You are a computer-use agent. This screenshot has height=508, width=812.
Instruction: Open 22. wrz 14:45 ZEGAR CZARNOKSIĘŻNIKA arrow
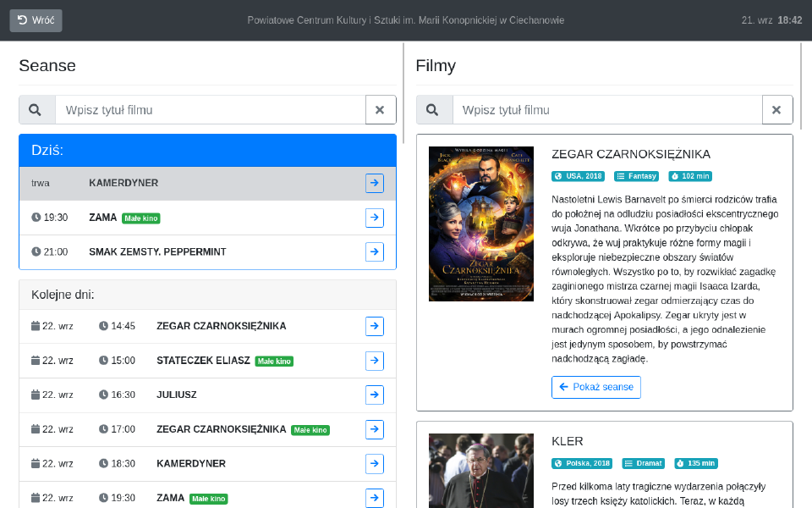click(x=375, y=326)
